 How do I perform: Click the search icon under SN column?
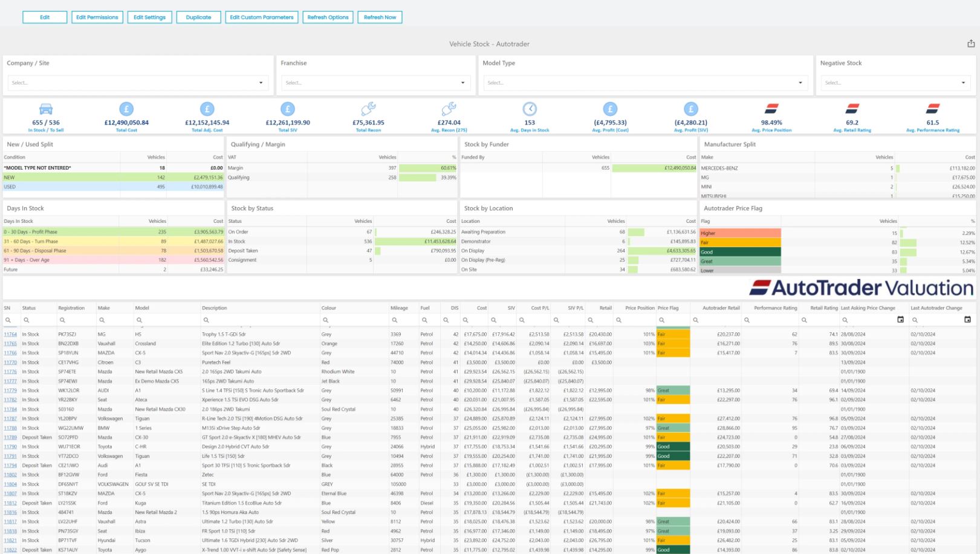click(8, 320)
